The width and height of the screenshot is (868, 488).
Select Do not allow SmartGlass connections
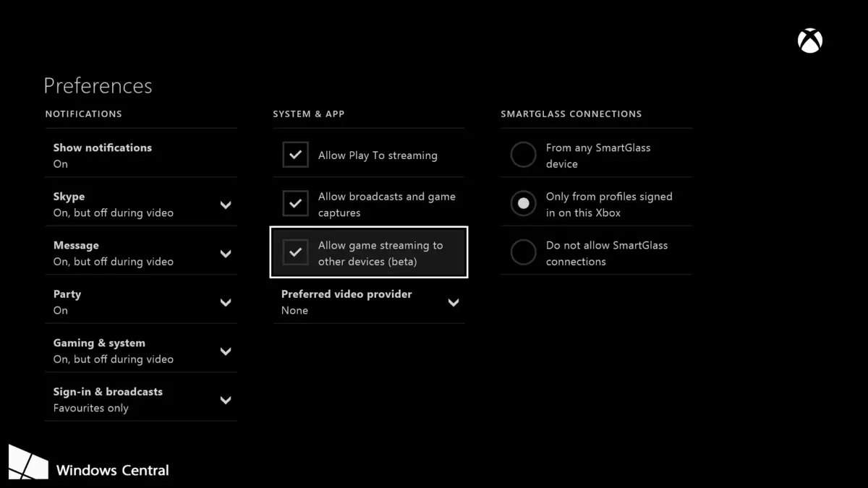coord(523,252)
